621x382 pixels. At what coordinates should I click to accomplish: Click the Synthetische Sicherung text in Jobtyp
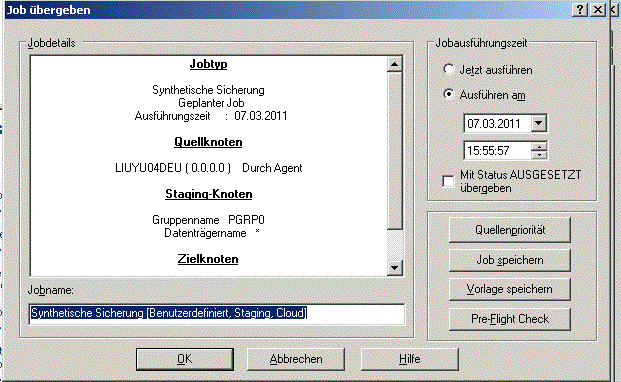(x=208, y=90)
